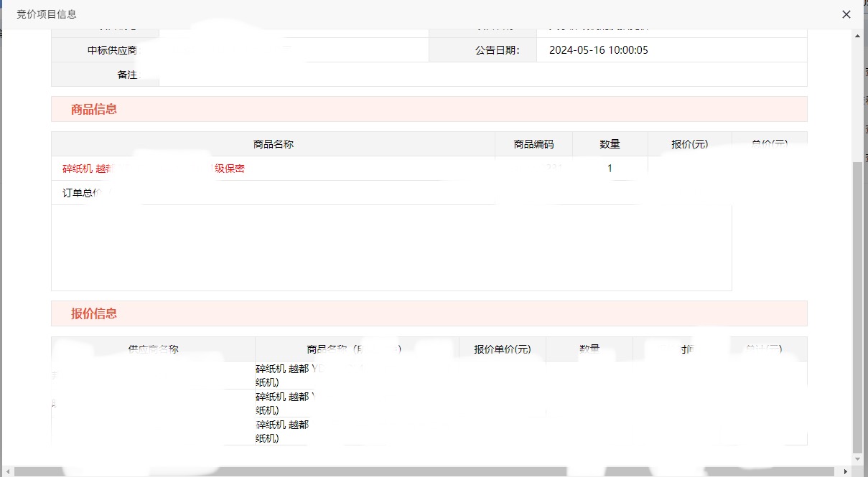Click the vertical scrollbar thumb
The image size is (868, 477).
pyautogui.click(x=857, y=301)
